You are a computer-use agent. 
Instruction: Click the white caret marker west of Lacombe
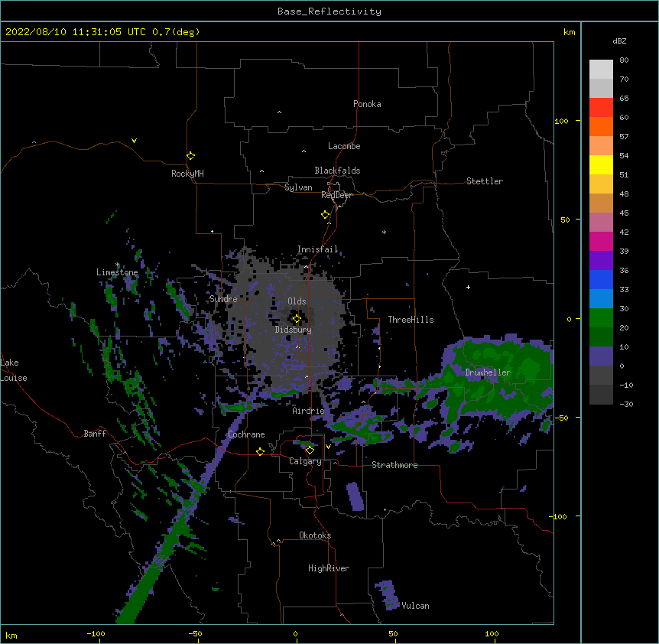pyautogui.click(x=304, y=151)
